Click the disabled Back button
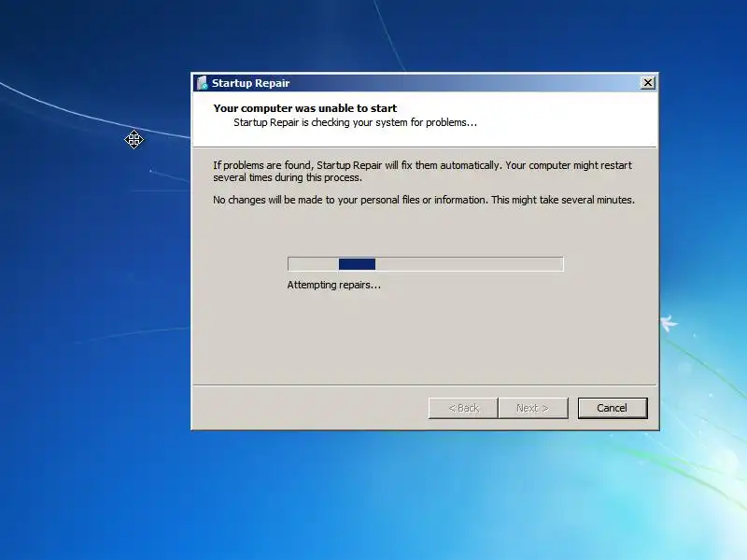Screen dimensions: 747x560 tap(463, 408)
